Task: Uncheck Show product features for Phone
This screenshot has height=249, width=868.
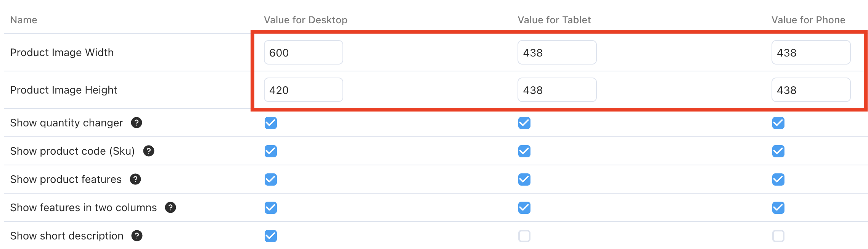Action: [x=778, y=179]
